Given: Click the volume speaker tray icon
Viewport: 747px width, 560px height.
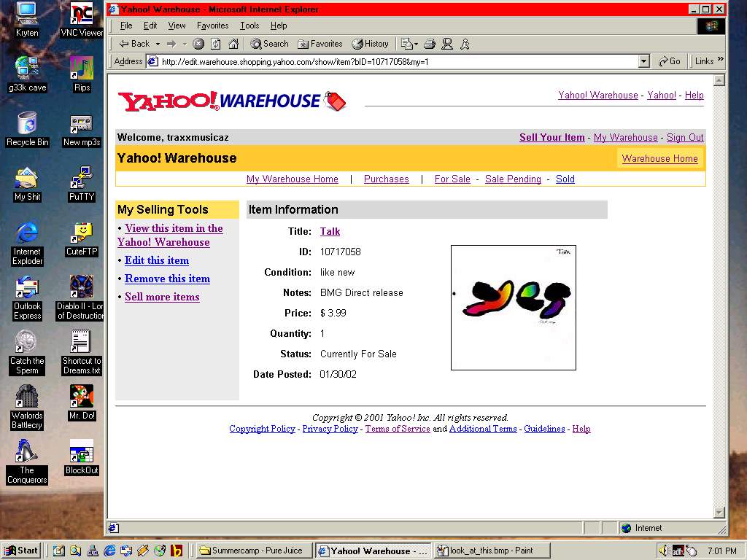Looking at the screenshot, I should [664, 551].
